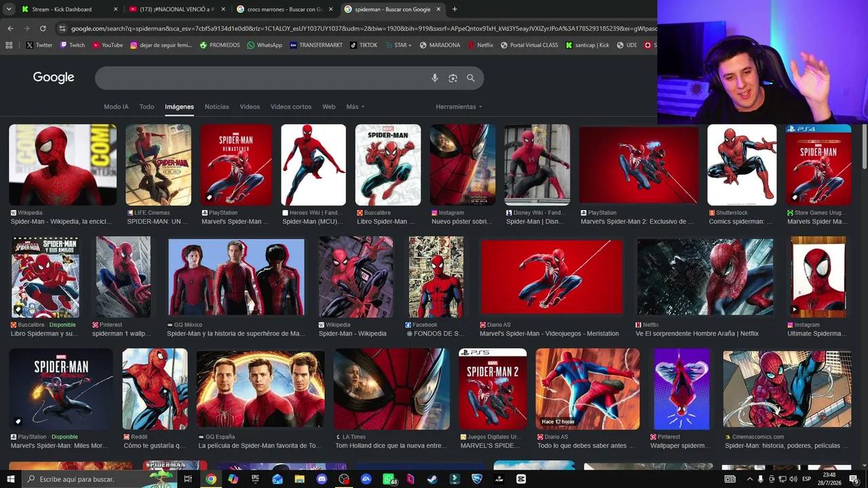Screen dimensions: 868x488
Task: Open the santicap Kick bookmark
Action: tap(588, 45)
